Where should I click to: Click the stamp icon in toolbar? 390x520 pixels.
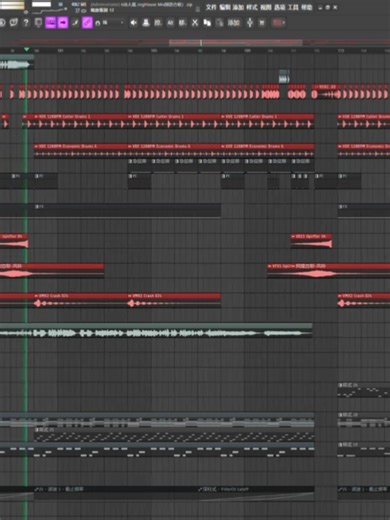click(x=146, y=23)
